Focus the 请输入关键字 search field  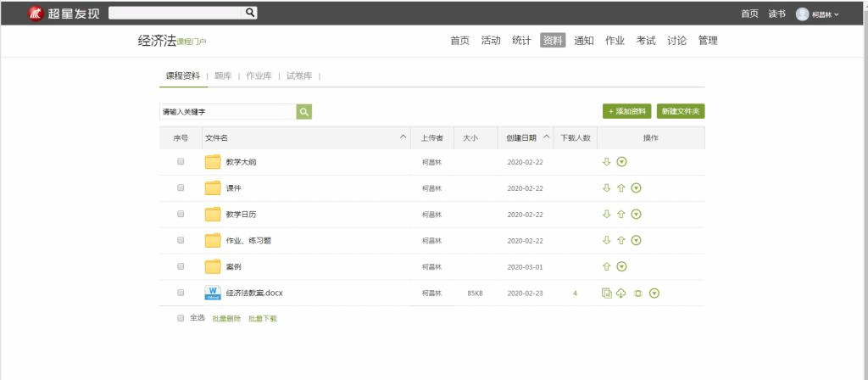tap(227, 112)
